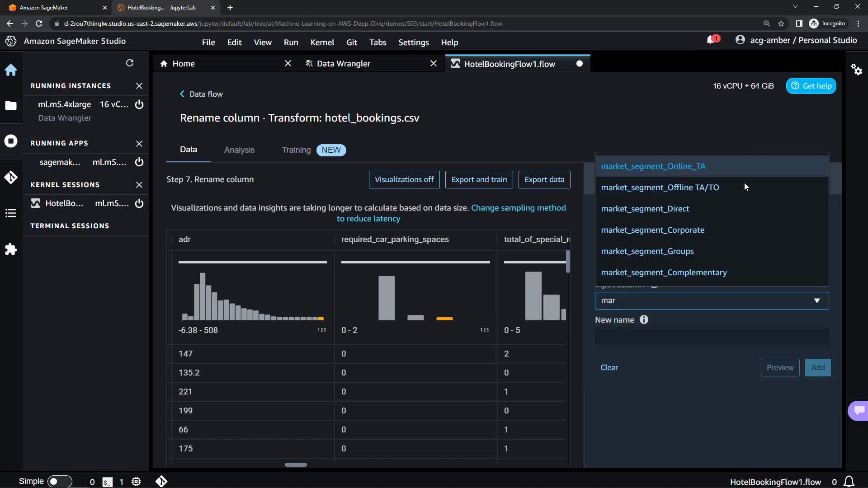
Task: Open the Kernel menu
Action: (x=322, y=42)
